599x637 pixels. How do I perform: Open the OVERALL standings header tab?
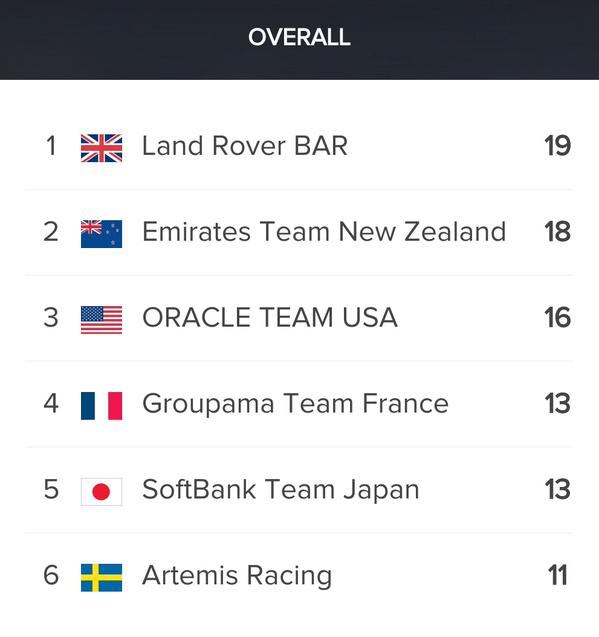300,37
